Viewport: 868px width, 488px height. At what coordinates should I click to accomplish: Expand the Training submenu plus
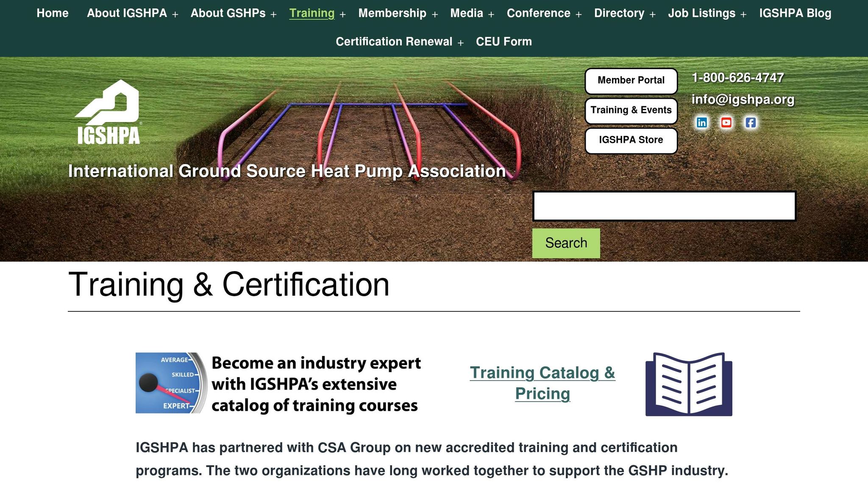342,14
